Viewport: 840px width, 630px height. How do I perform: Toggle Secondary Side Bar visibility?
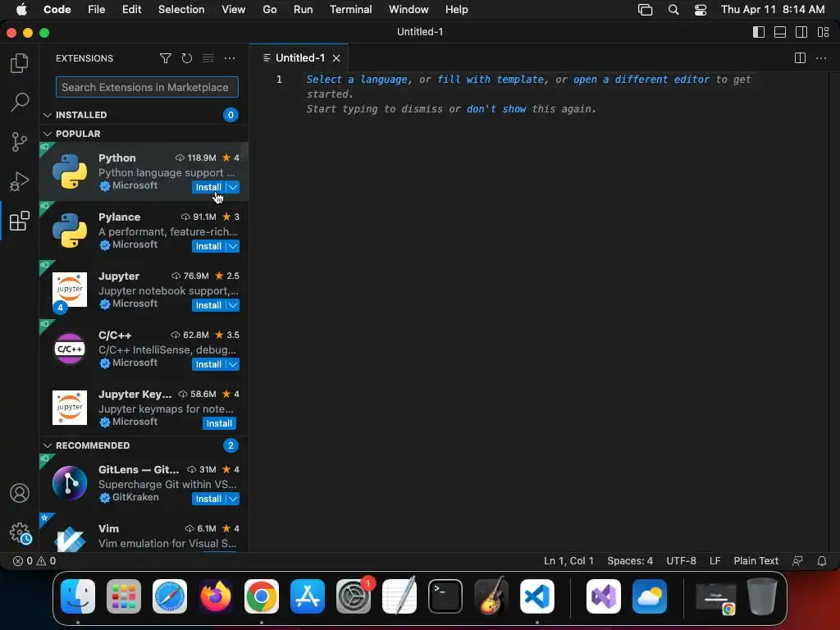[801, 32]
